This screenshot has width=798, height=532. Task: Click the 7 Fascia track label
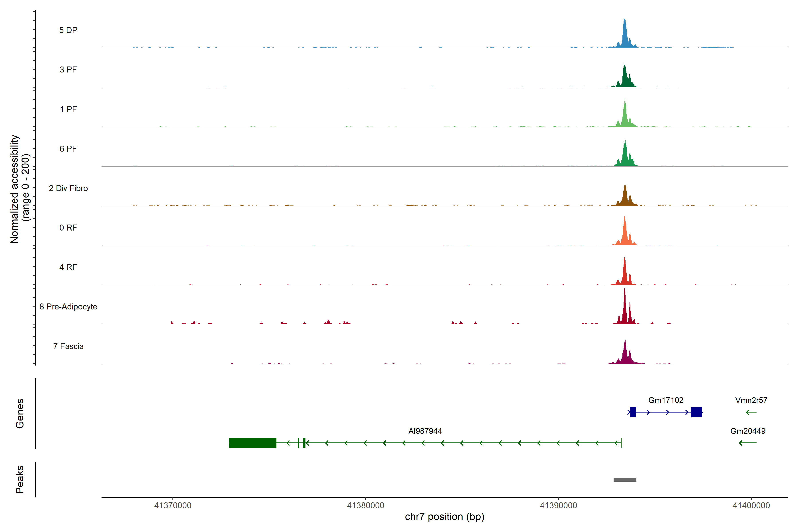(68, 346)
